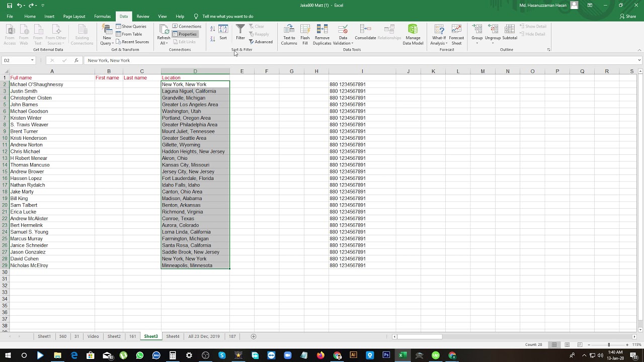Viewport: 644px width, 362px height.
Task: Open the View tab
Action: coord(162,17)
